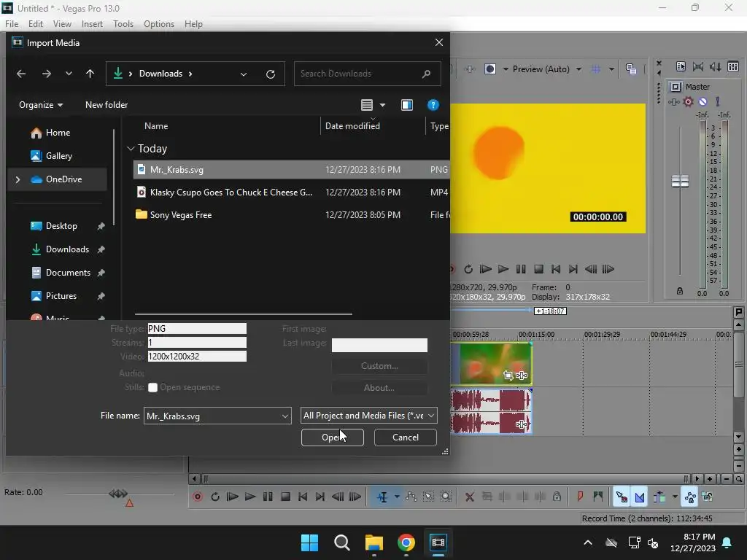This screenshot has height=560, width=747.
Task: Click the Rate scrub slider control
Action: coord(117,494)
